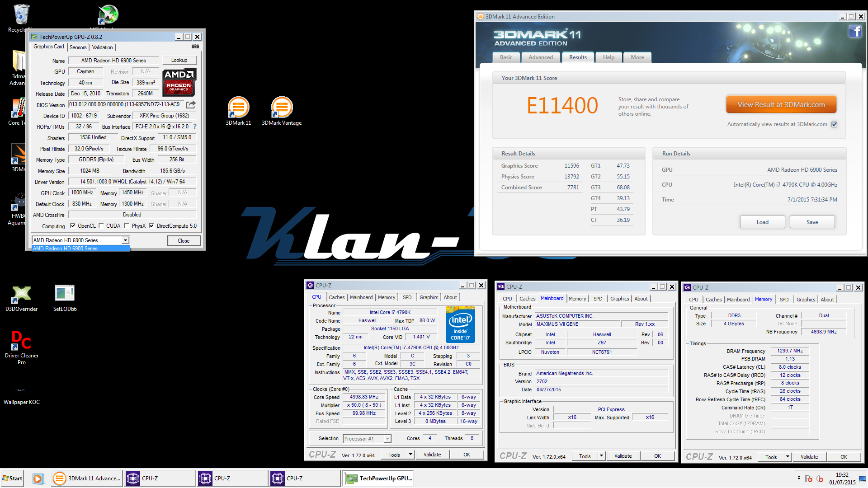The width and height of the screenshot is (868, 488).
Task: Click the GPU-Z screenshot camera icon
Action: tap(195, 47)
